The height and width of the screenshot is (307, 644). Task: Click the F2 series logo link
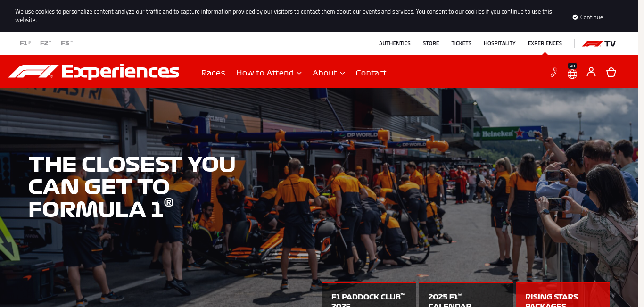click(x=46, y=43)
